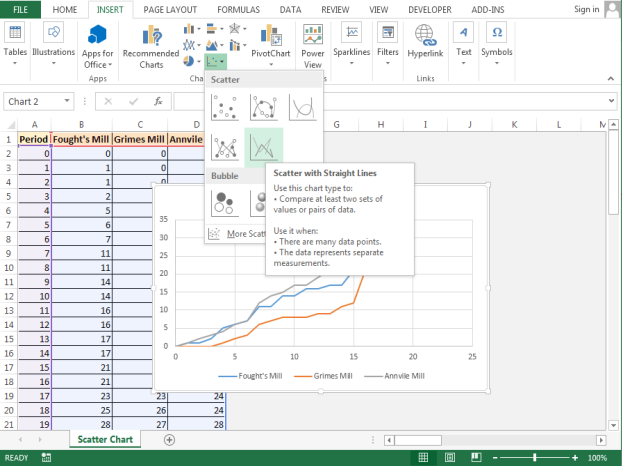
Task: Switch to the FORMULAS tab
Action: click(x=238, y=10)
